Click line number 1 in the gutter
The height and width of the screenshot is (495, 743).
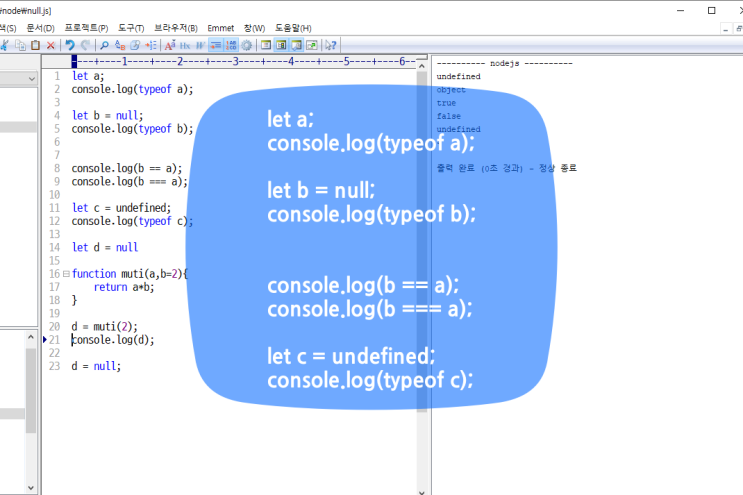click(x=57, y=76)
